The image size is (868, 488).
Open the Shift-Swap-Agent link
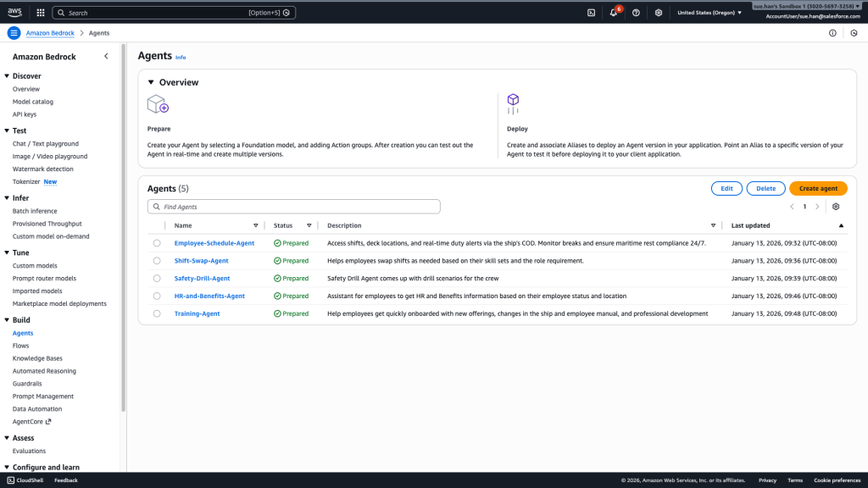coord(201,261)
